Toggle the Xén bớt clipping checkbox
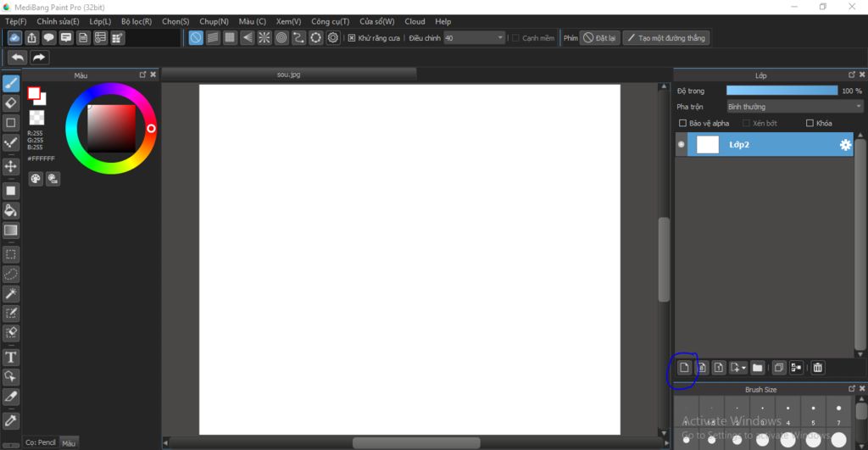Screen dimensions: 868x450 tap(746, 123)
